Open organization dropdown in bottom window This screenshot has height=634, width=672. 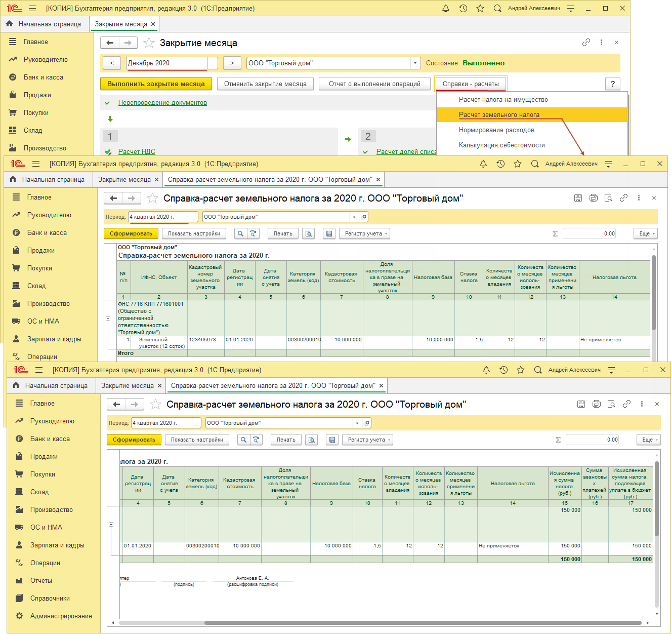point(357,423)
